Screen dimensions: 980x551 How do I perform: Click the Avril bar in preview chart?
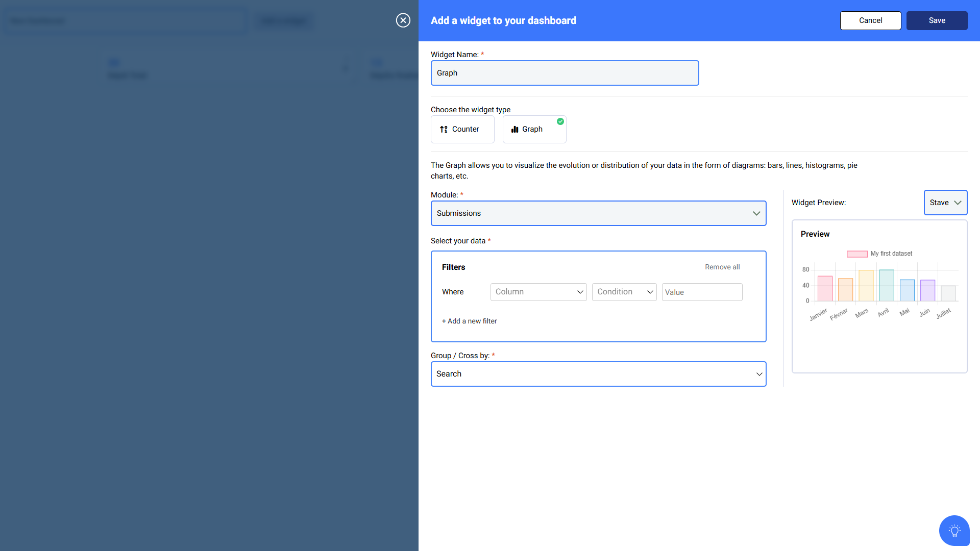click(887, 285)
